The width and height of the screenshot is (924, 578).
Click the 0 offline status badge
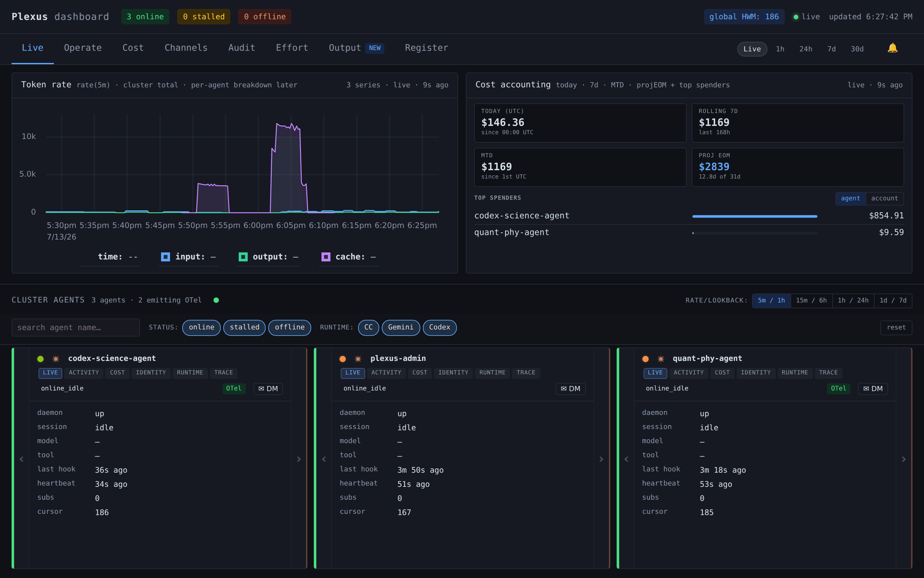(265, 17)
